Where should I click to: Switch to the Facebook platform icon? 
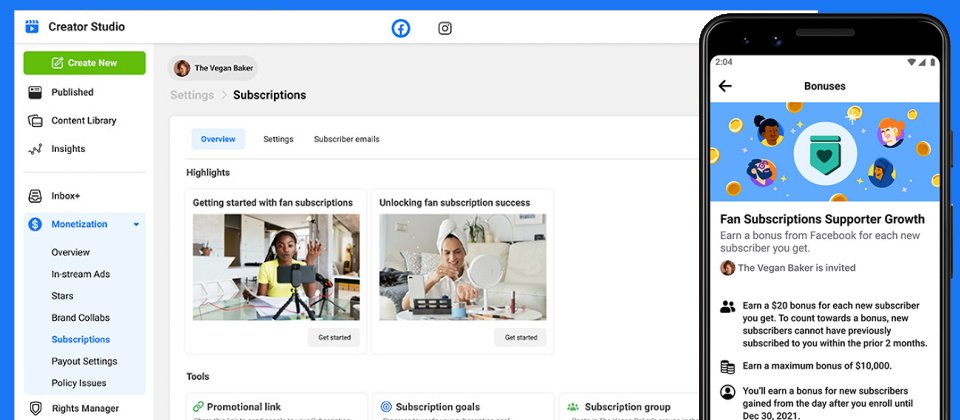coord(401,28)
